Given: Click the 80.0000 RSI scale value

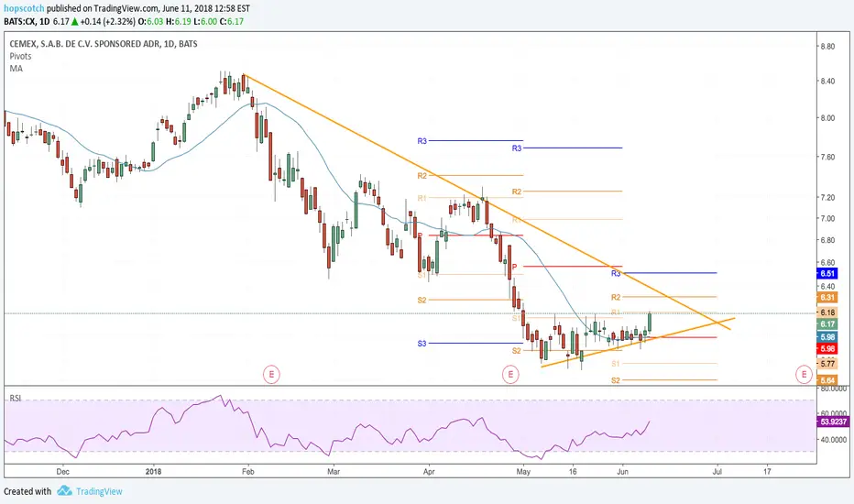Looking at the screenshot, I should pyautogui.click(x=834, y=389).
